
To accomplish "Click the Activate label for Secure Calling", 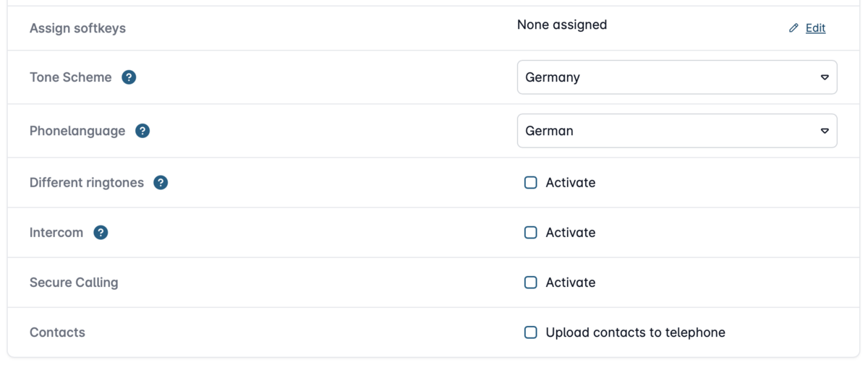I will point(571,283).
